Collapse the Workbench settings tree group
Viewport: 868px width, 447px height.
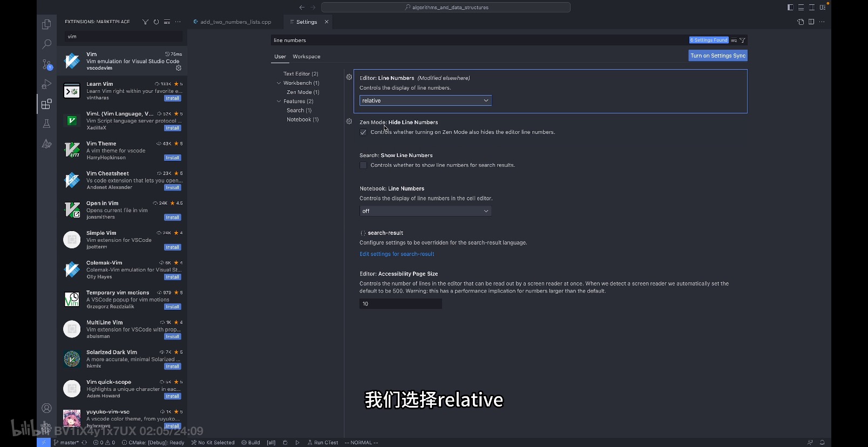[x=279, y=83]
